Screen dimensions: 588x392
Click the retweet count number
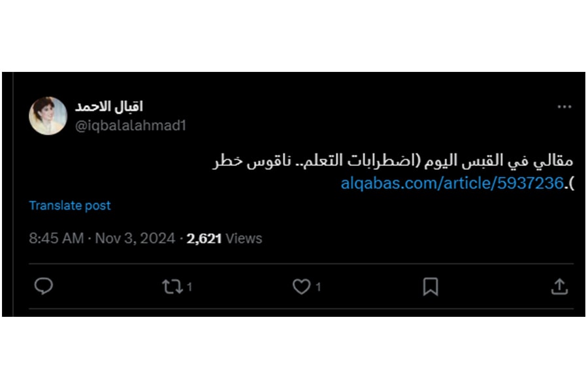point(189,287)
